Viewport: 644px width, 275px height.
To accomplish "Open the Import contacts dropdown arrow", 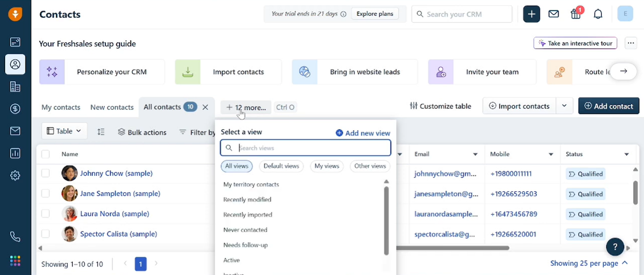I will (x=564, y=106).
